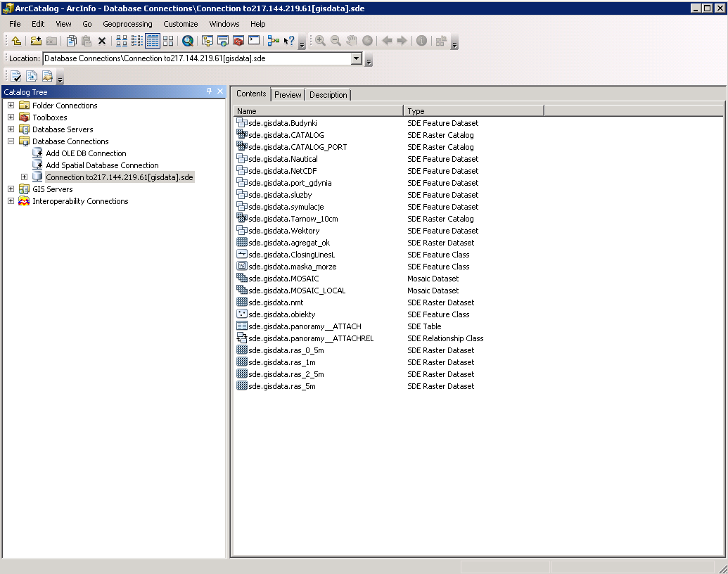Open the File menu
This screenshot has width=728, height=574.
tap(15, 24)
